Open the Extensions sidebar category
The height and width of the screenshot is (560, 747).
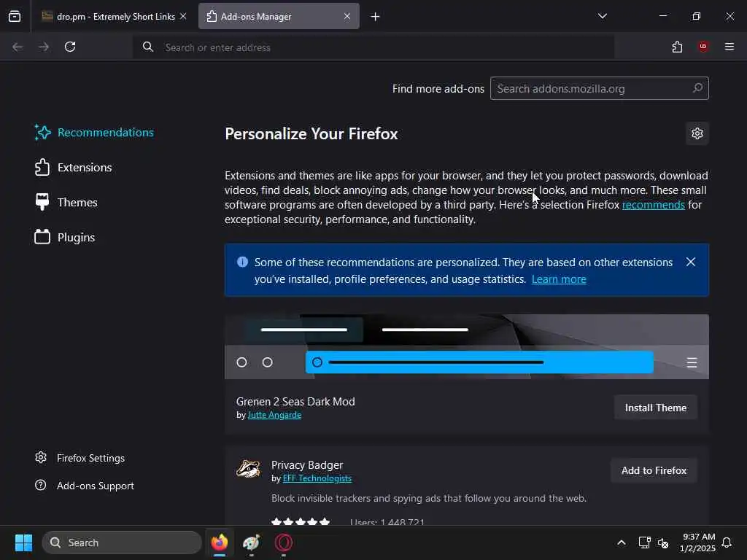(x=74, y=168)
